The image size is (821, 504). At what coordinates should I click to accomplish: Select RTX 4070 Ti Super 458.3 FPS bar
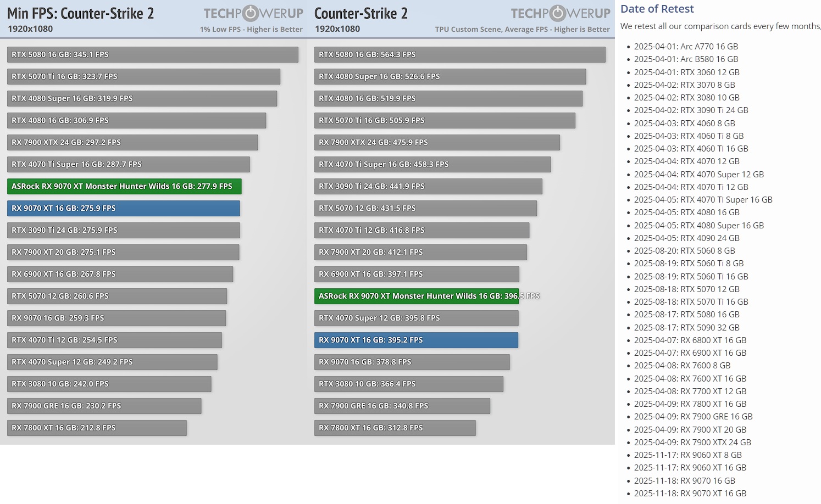432,164
